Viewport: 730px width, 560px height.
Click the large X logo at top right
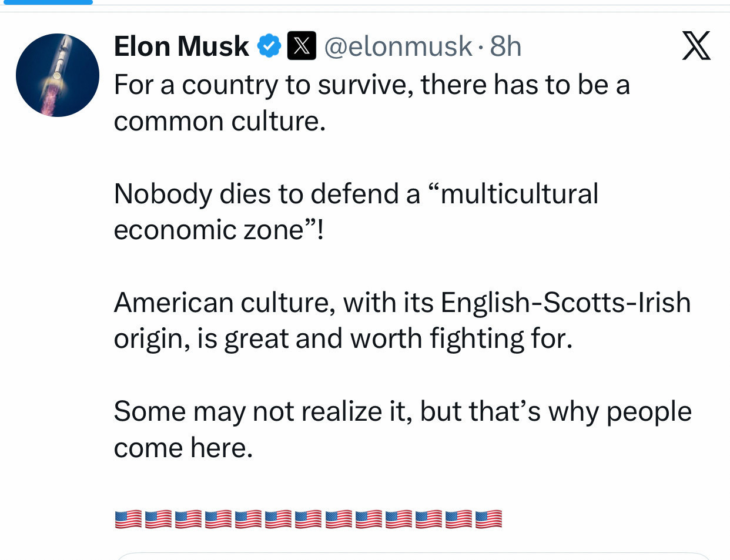coord(696,46)
